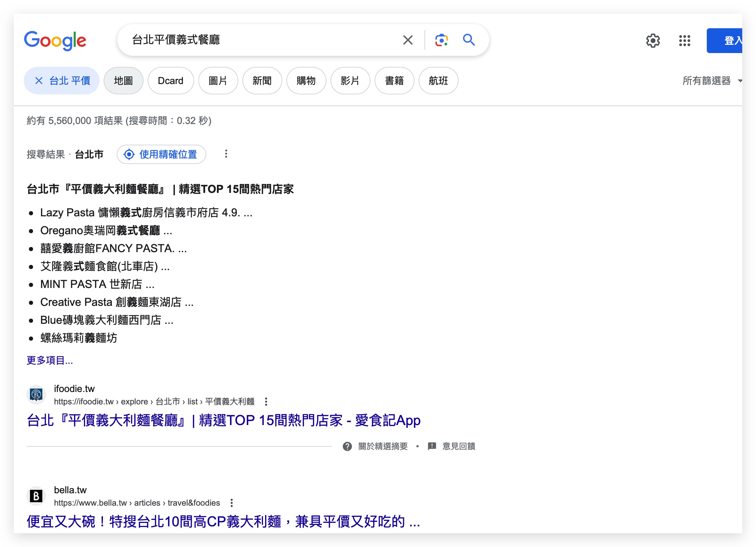
Task: Select the 囍愛義廚館FANCY PASTA list item
Action: point(114,248)
